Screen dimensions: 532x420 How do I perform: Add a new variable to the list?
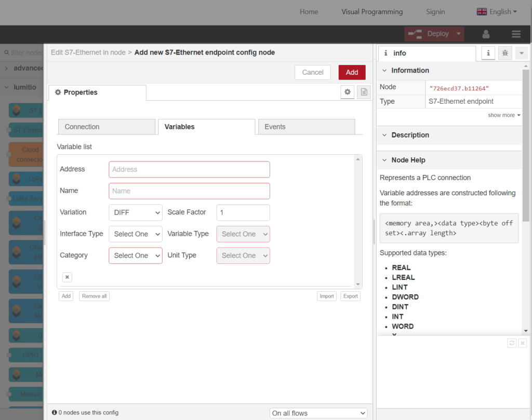point(66,296)
